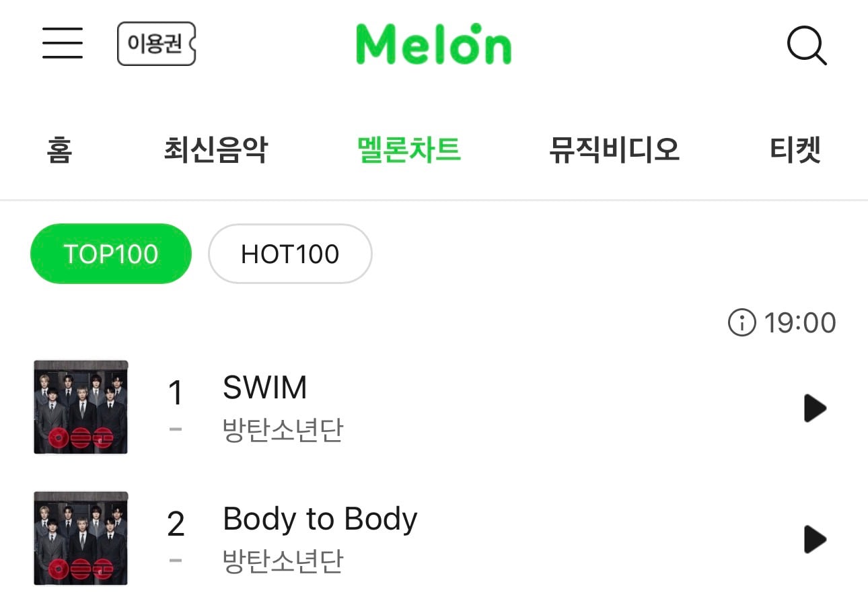Viewport: 868px width, 605px height.
Task: Tap artist 방탄소년단 under SWIM
Action: 283,430
